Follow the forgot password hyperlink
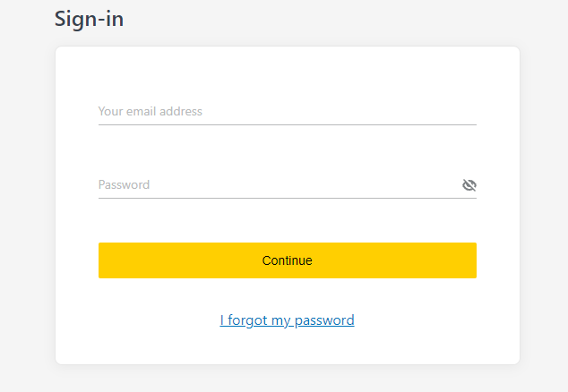 [287, 320]
